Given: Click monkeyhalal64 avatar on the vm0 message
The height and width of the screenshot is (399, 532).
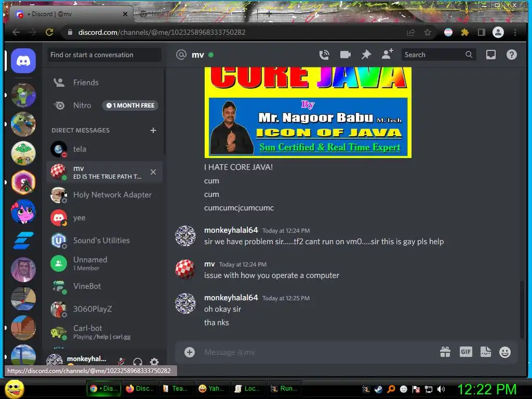Looking at the screenshot, I should (x=185, y=236).
